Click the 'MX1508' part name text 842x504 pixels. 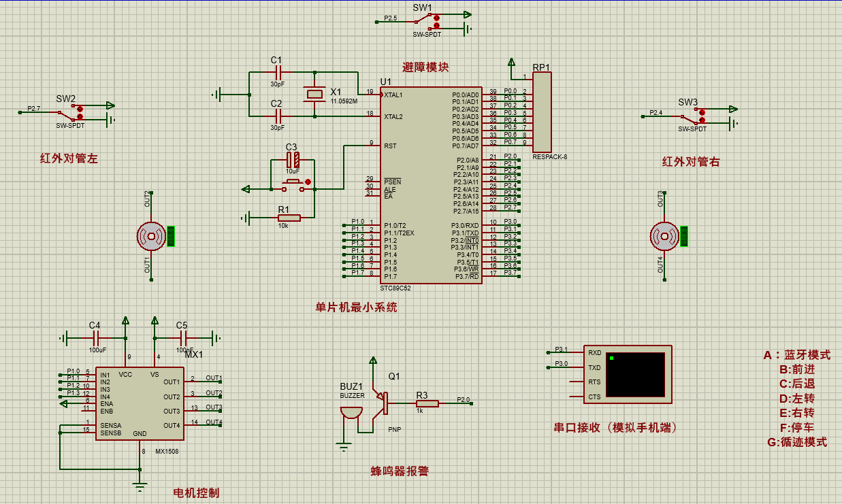point(167,452)
